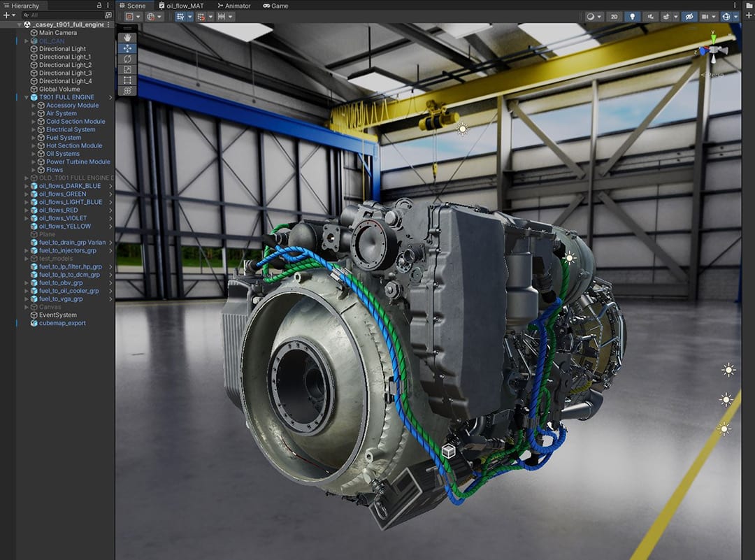755x560 pixels.
Task: Select the combined Transform tool
Action: (127, 90)
